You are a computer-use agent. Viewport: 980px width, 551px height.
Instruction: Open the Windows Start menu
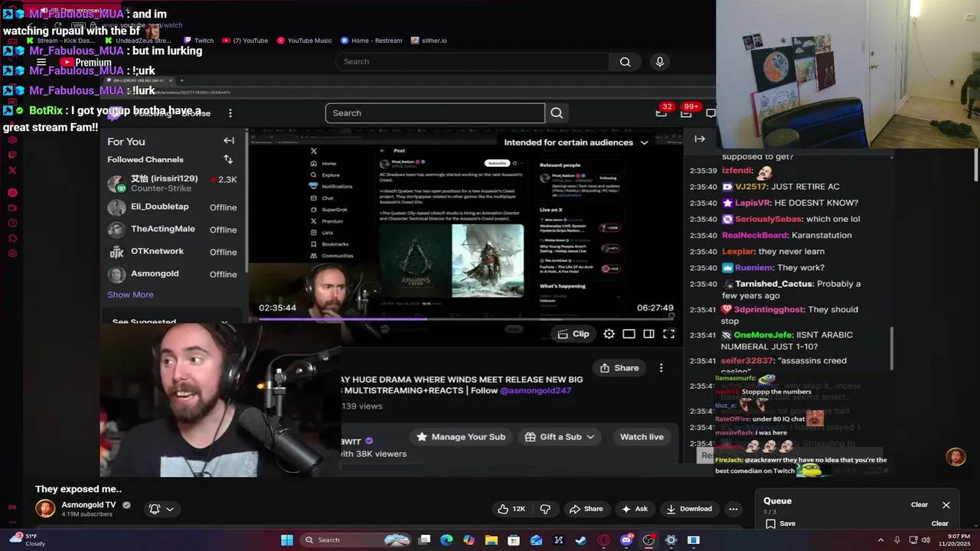[287, 540]
